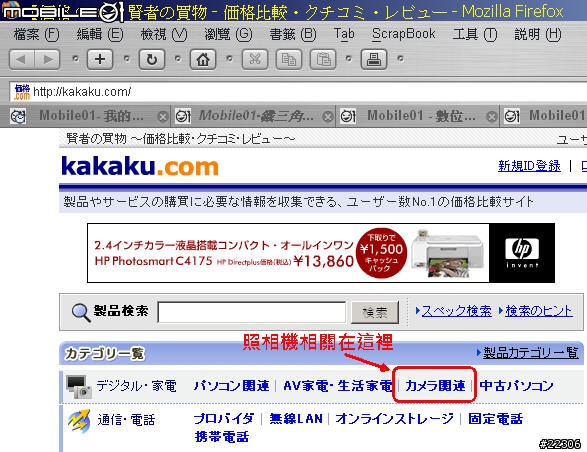Open the パソコン関連 category link
587x452 pixels.
232,386
